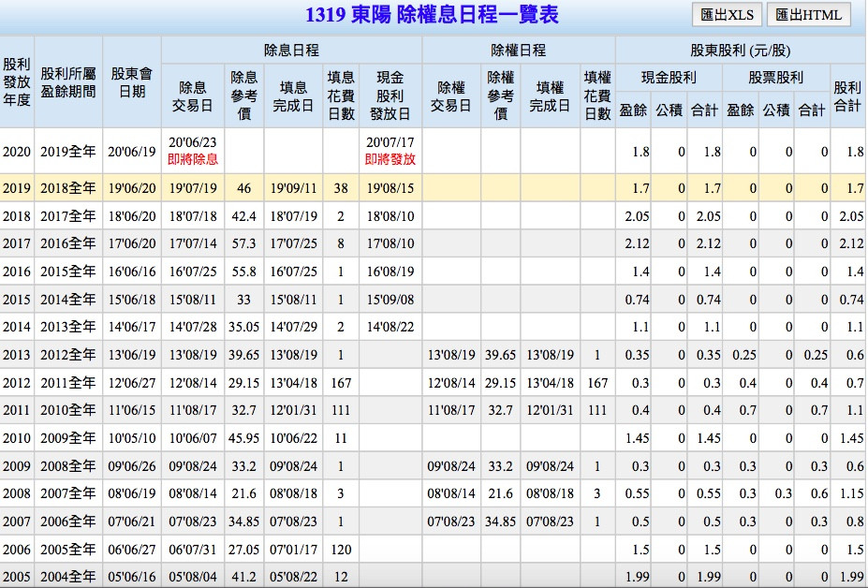This screenshot has height=588, width=868.
Task: Click the 現金股利 sub-header
Action: click(x=669, y=79)
